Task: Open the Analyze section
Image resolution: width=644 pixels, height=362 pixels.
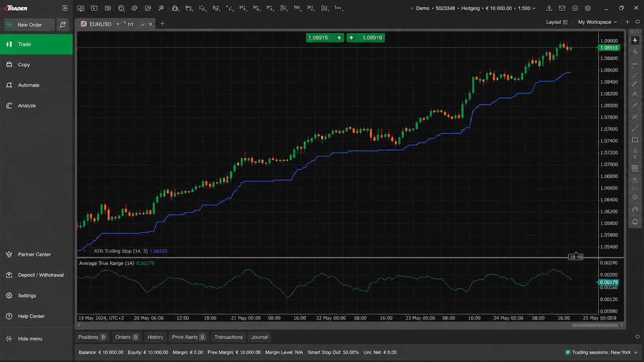Action: 36,106
